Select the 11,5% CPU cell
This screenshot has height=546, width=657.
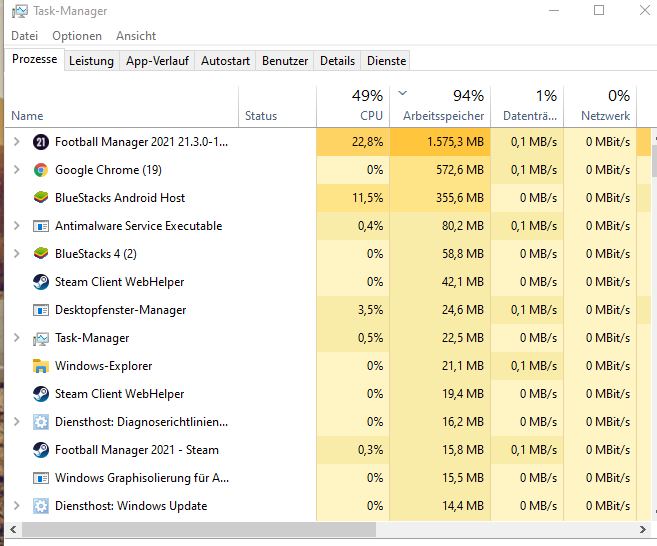coord(353,198)
